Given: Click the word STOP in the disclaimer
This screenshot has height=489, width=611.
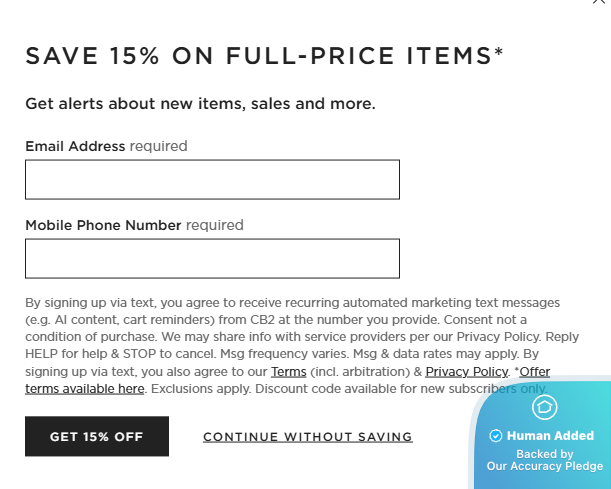Looking at the screenshot, I should point(131,354).
